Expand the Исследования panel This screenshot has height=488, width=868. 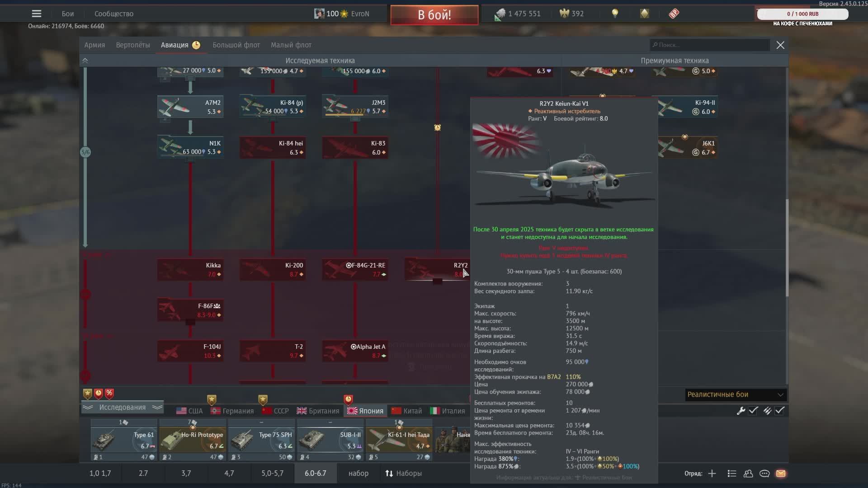point(122,407)
